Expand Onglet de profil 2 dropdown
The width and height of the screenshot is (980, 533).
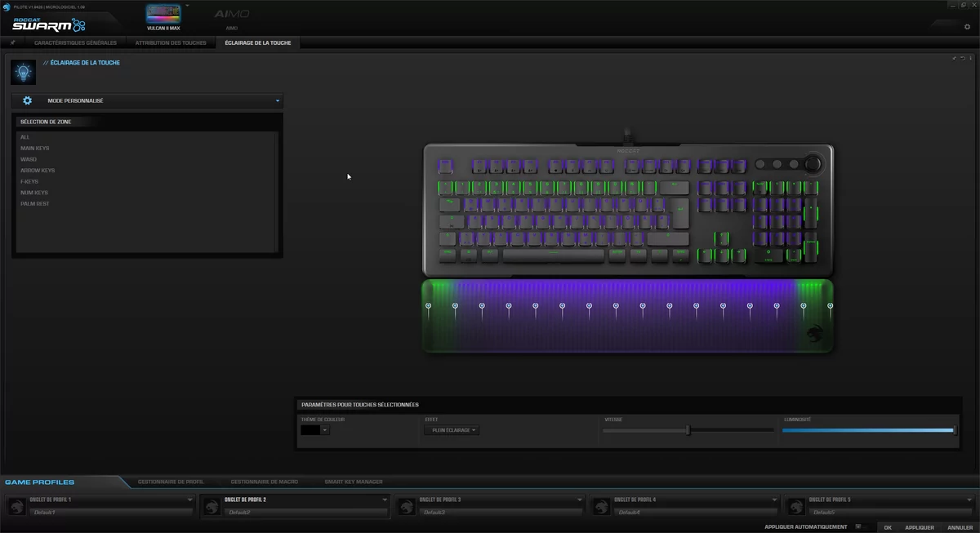[x=385, y=500]
